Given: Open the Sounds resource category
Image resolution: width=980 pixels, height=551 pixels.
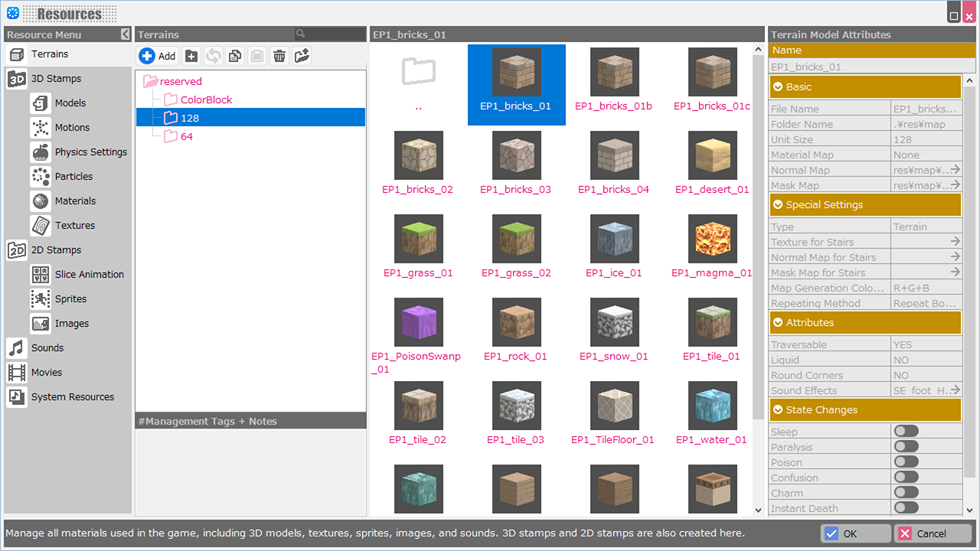Looking at the screenshot, I should [47, 348].
